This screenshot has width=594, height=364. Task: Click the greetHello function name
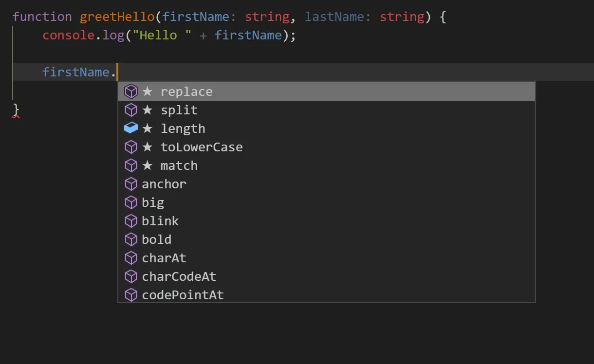click(x=117, y=17)
